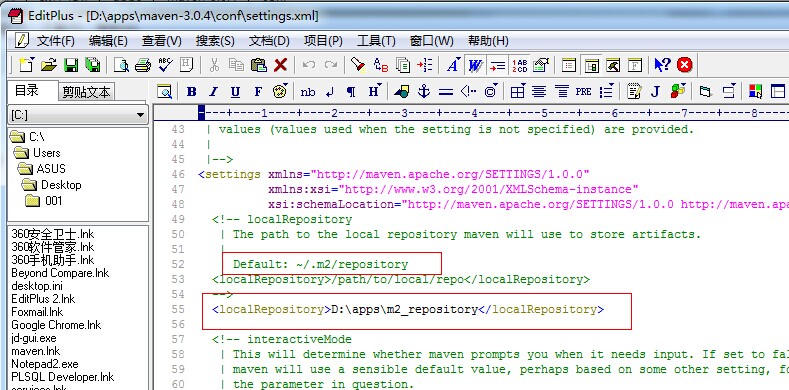Click the Save All multi-floppy icon
The height and width of the screenshot is (390, 789).
coord(93,65)
